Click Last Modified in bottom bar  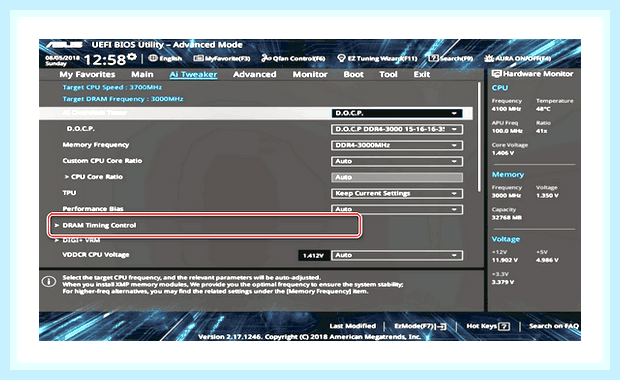click(x=352, y=326)
